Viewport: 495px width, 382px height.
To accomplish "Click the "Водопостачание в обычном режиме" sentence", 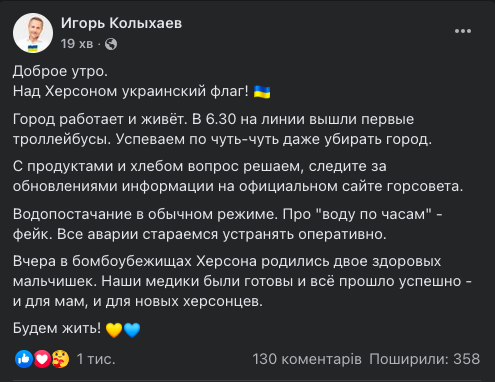I will pos(145,214).
